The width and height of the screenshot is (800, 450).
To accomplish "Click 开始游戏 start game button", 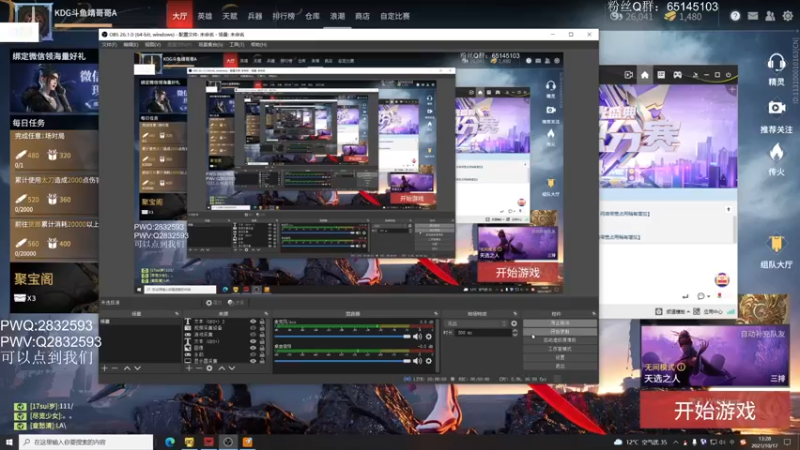I will click(714, 411).
